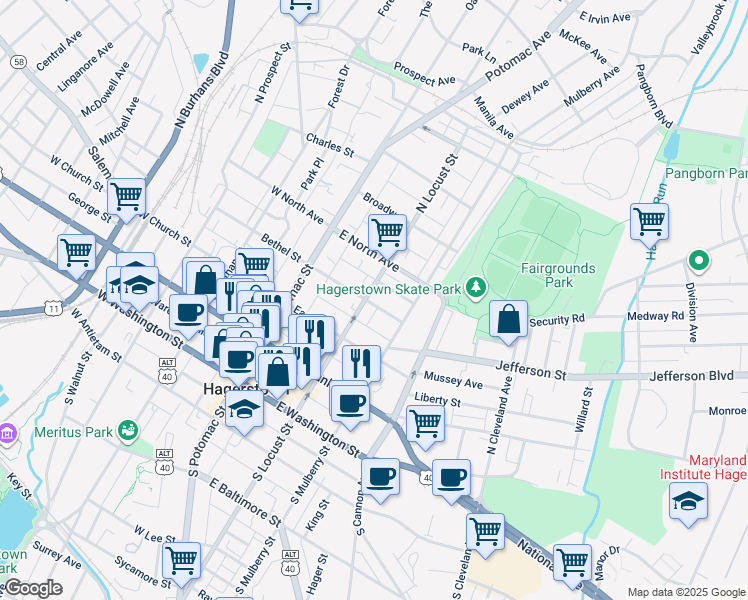The width and height of the screenshot is (748, 600).
Task: Click the shopping cart marker on E North Ave
Action: pyautogui.click(x=387, y=233)
